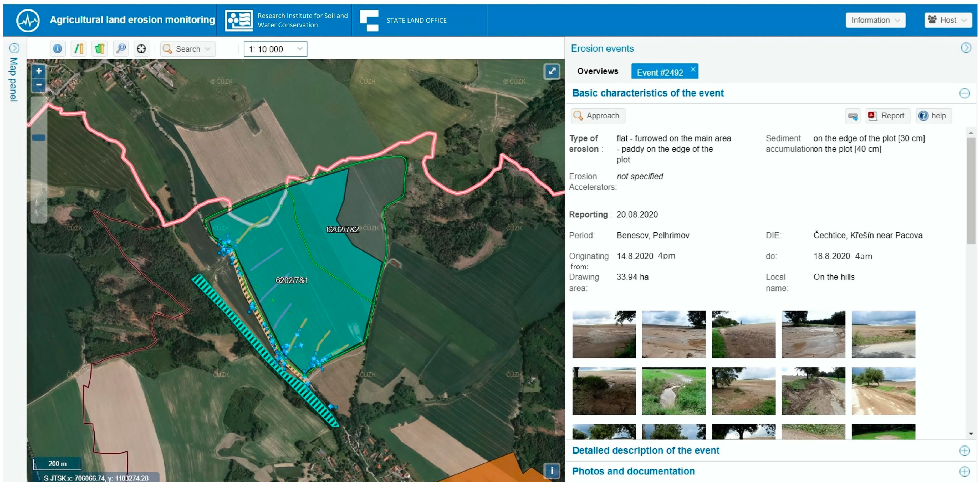Click the 'Benesov, Pelhrimov' period value

653,236
